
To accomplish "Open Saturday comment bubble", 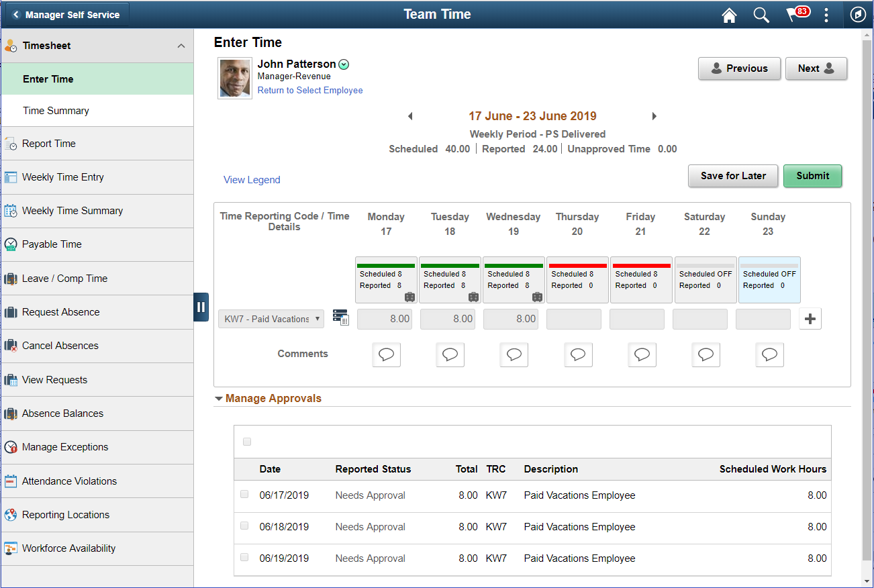I will tap(706, 354).
